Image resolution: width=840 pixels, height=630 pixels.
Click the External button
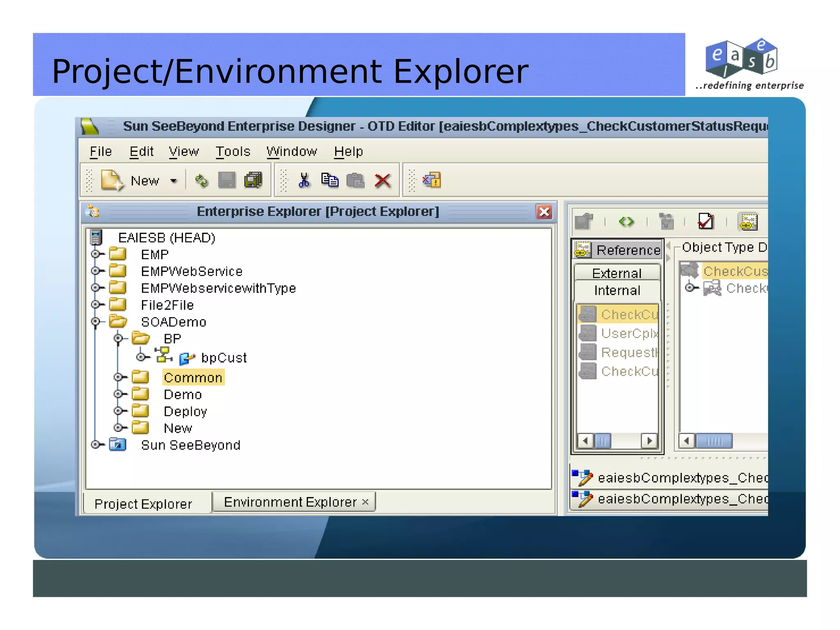617,273
